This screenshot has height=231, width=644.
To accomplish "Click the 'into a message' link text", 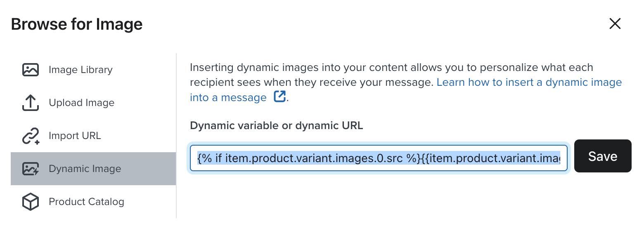I will pos(228,98).
